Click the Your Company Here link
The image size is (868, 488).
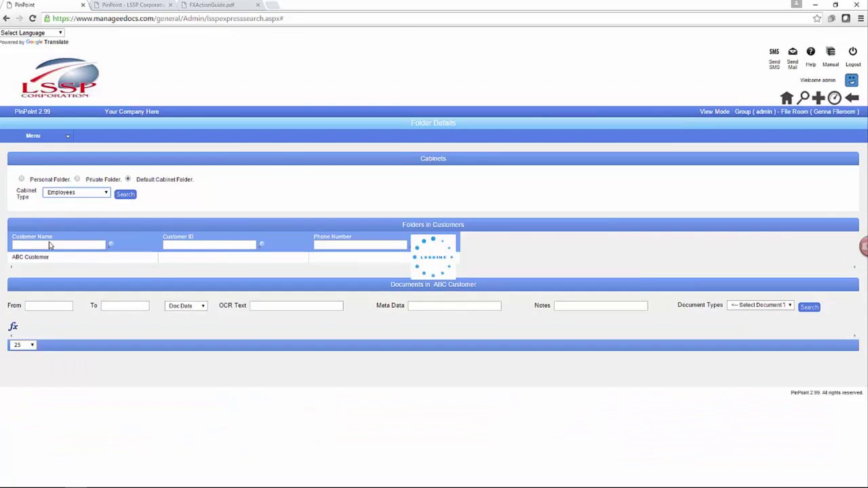[x=132, y=111]
